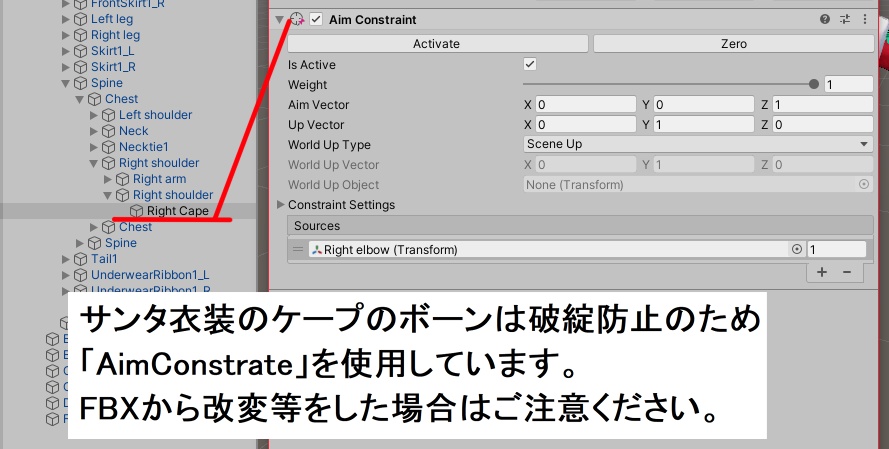Select the Right elbow (Transform) source field

[549, 249]
